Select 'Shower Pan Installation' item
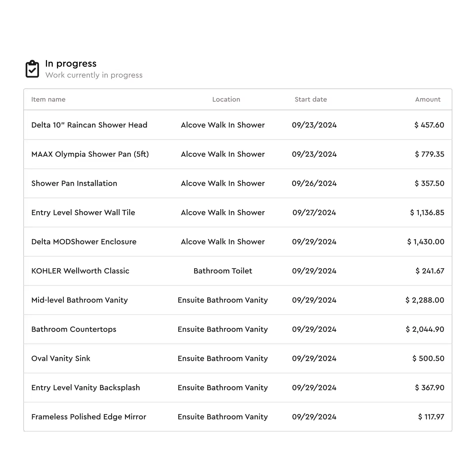 point(74,183)
